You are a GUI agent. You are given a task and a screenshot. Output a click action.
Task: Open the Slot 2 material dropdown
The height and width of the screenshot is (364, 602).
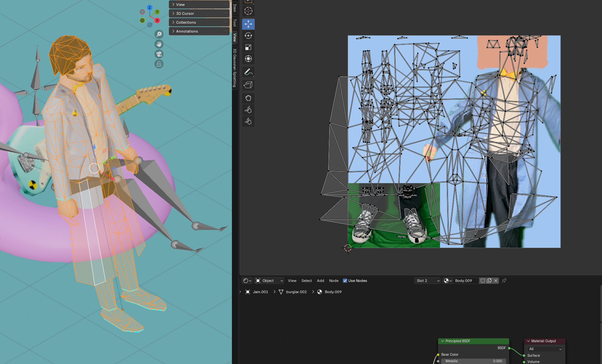[x=427, y=281]
